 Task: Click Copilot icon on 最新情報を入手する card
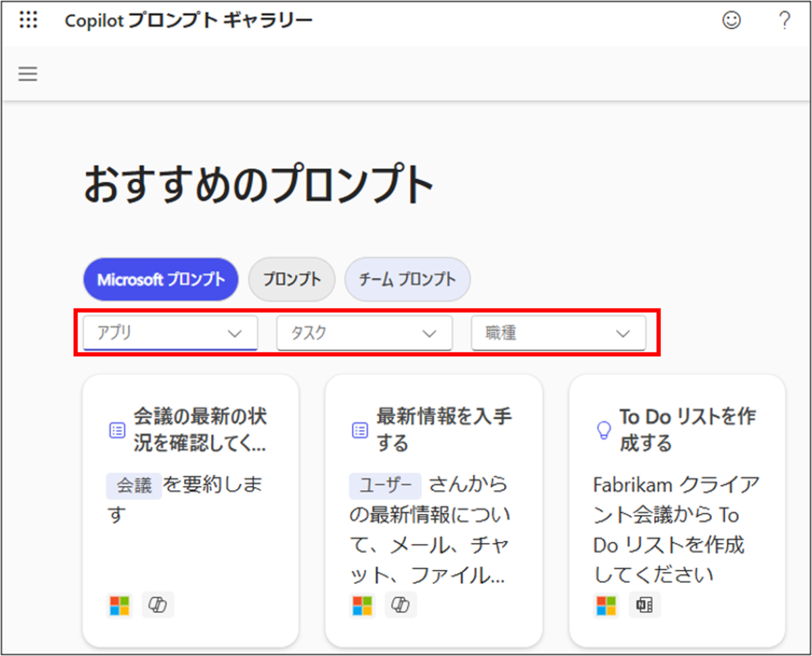(401, 605)
